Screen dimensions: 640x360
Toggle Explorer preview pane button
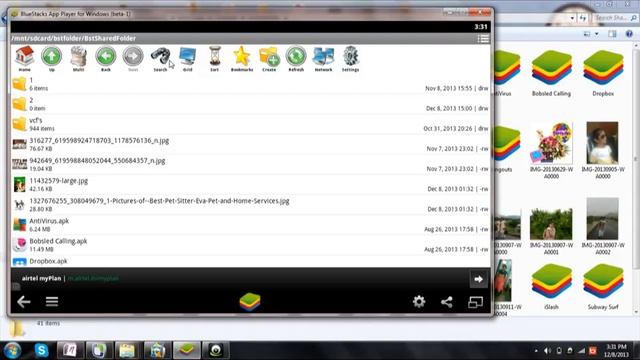[612, 34]
